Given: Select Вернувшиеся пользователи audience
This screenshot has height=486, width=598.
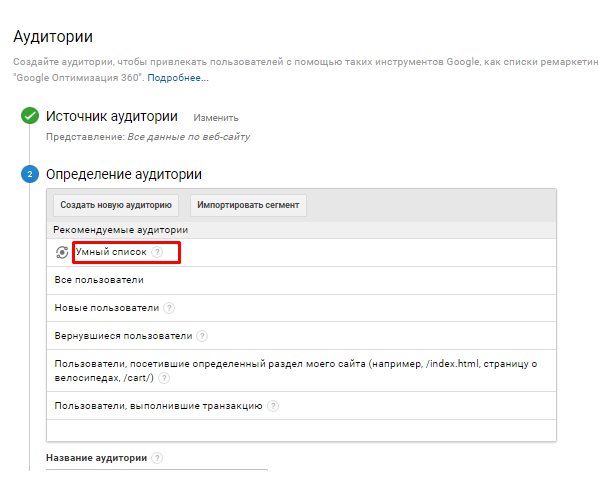Looking at the screenshot, I should [301, 336].
